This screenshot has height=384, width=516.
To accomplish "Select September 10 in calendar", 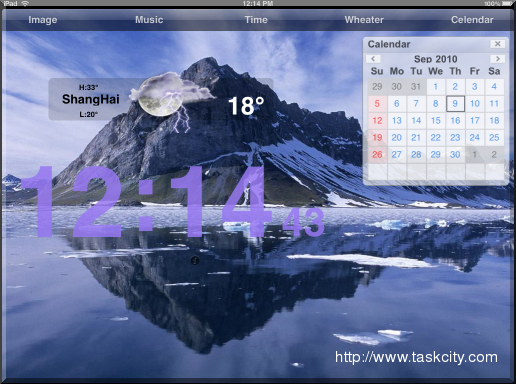I will tap(475, 104).
